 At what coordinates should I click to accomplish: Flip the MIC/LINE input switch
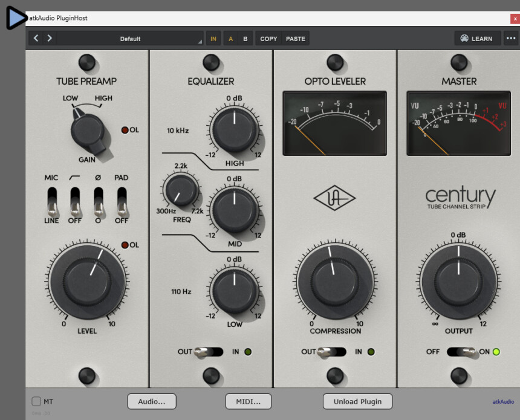(52, 202)
